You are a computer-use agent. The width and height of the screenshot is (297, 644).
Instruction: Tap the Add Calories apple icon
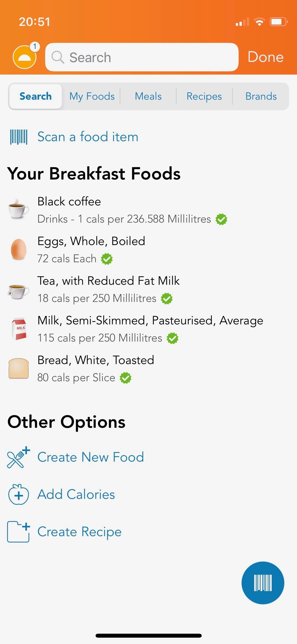18,494
